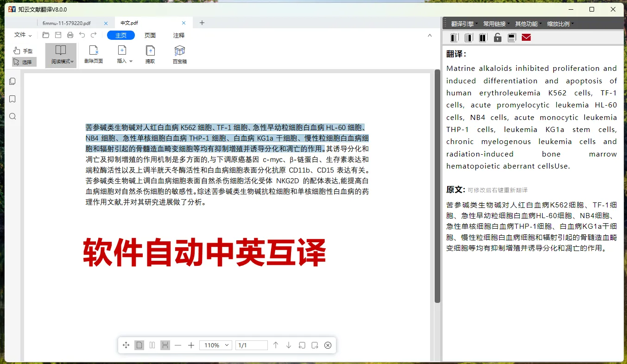This screenshot has height=364, width=627.
Task: Open the 110% zoom level dropdown
Action: pos(215,345)
